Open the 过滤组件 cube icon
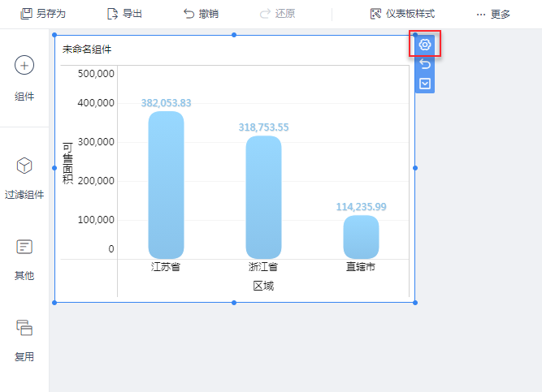The width and height of the screenshot is (542, 392). pos(24,166)
